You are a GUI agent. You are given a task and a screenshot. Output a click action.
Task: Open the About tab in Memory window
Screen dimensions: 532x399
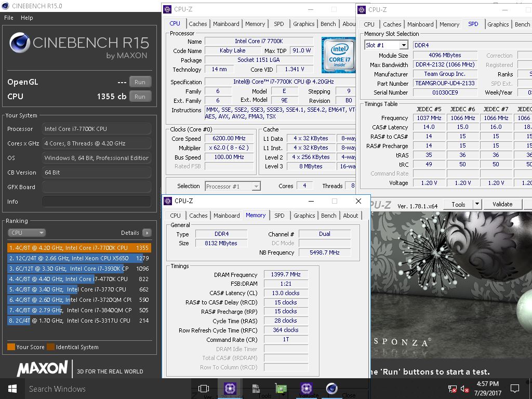351,216
